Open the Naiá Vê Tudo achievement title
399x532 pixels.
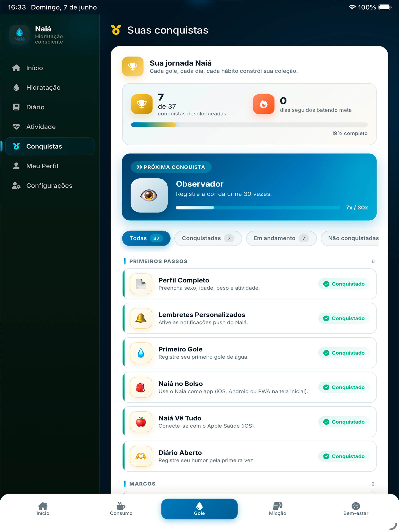point(180,418)
